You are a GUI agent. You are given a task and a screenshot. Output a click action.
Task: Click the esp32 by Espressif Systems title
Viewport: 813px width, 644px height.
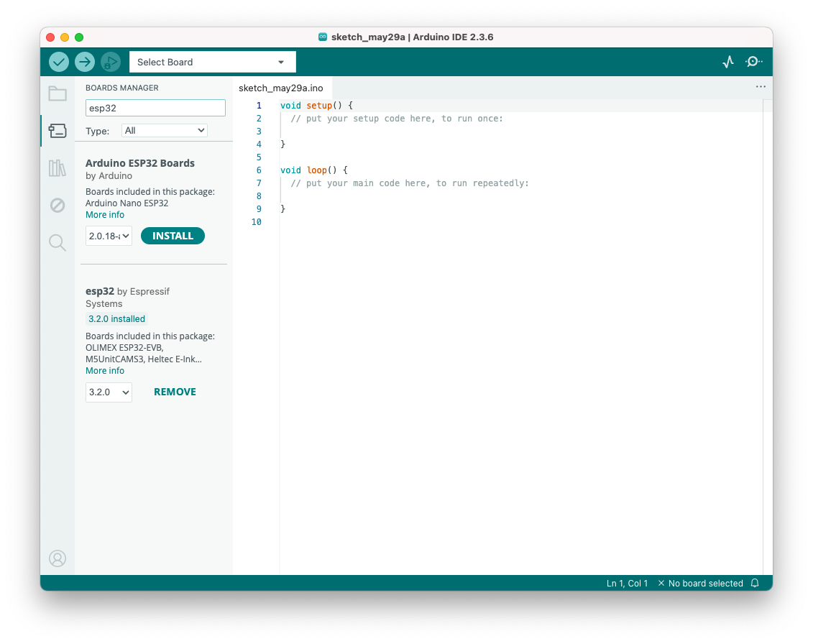coord(127,298)
